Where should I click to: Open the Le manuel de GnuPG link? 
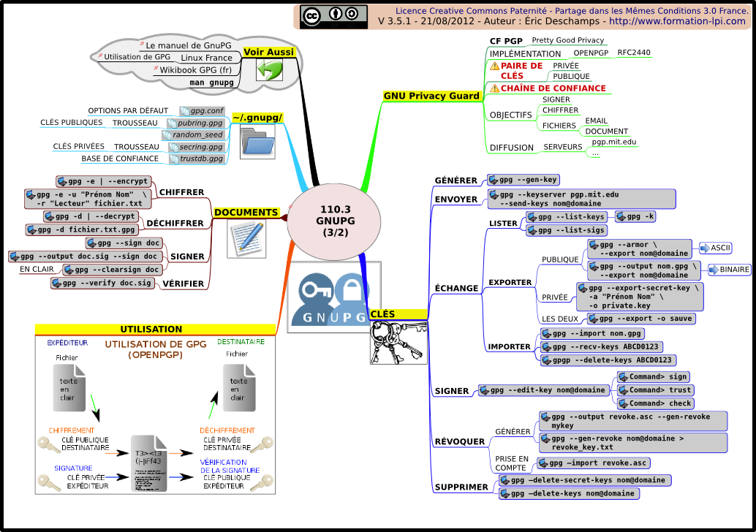tap(188, 45)
